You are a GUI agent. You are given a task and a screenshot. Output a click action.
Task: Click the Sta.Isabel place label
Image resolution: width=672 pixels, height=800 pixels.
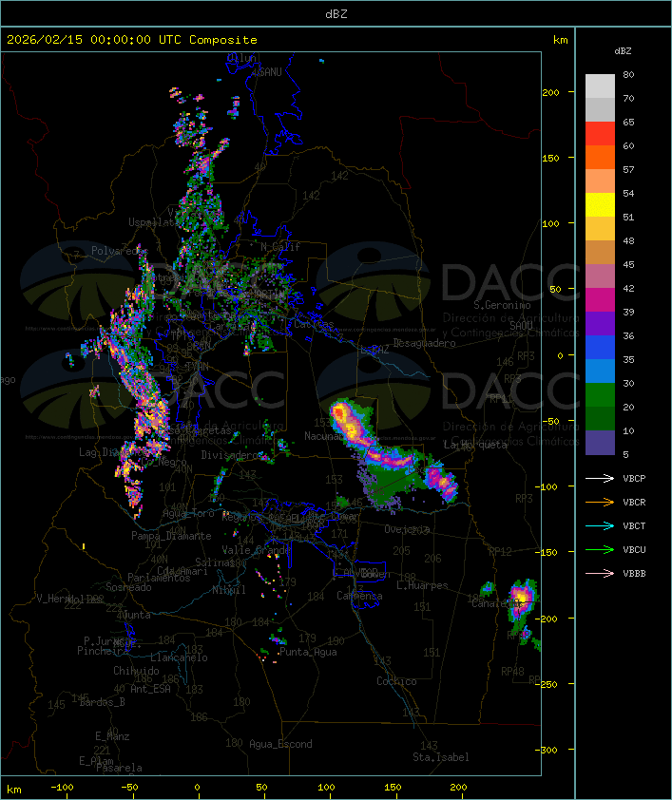pyautogui.click(x=441, y=757)
